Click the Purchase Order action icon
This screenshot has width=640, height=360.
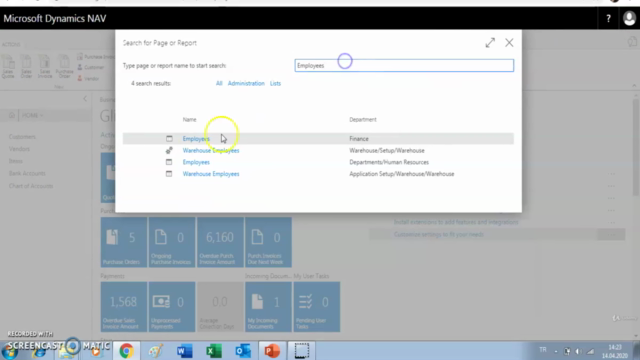pos(64,67)
